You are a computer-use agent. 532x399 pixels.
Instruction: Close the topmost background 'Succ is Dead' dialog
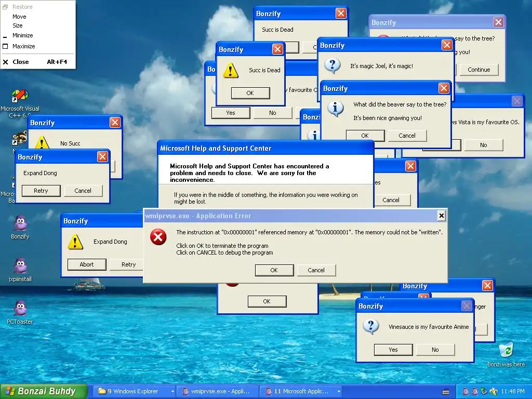coord(341,13)
